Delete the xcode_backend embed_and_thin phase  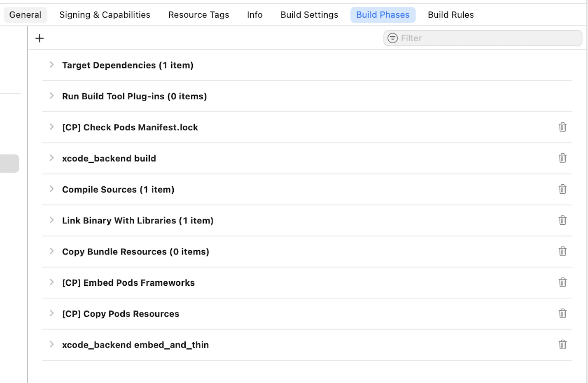click(x=562, y=344)
